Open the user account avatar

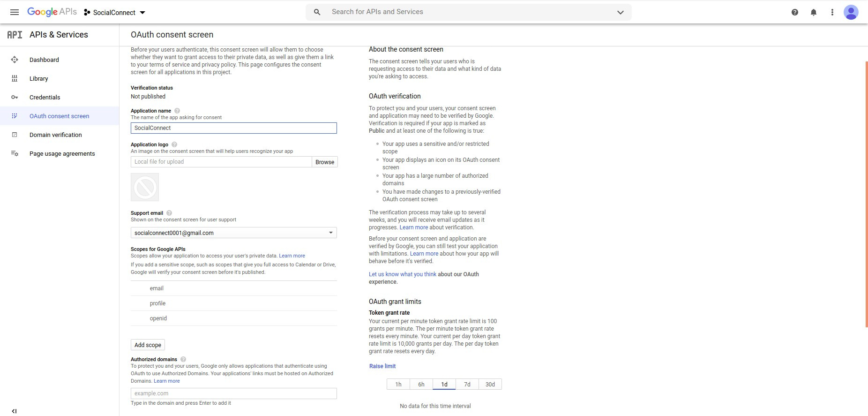[851, 12]
